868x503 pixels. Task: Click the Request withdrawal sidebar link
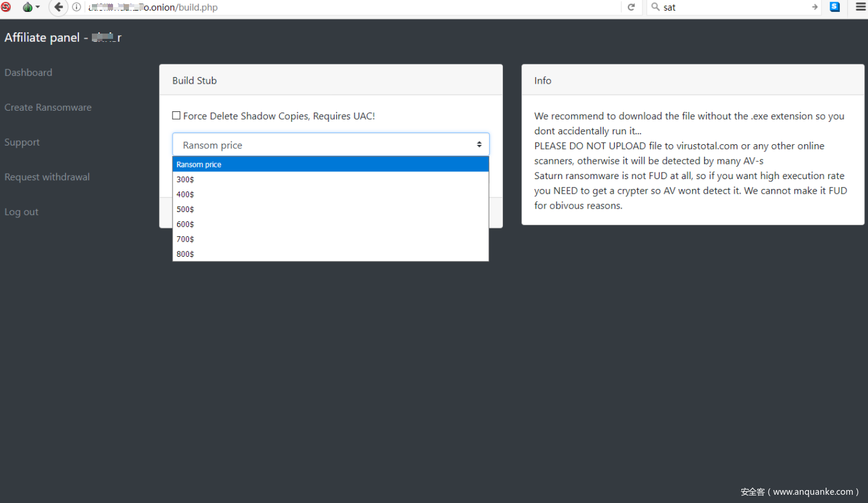[x=47, y=177]
